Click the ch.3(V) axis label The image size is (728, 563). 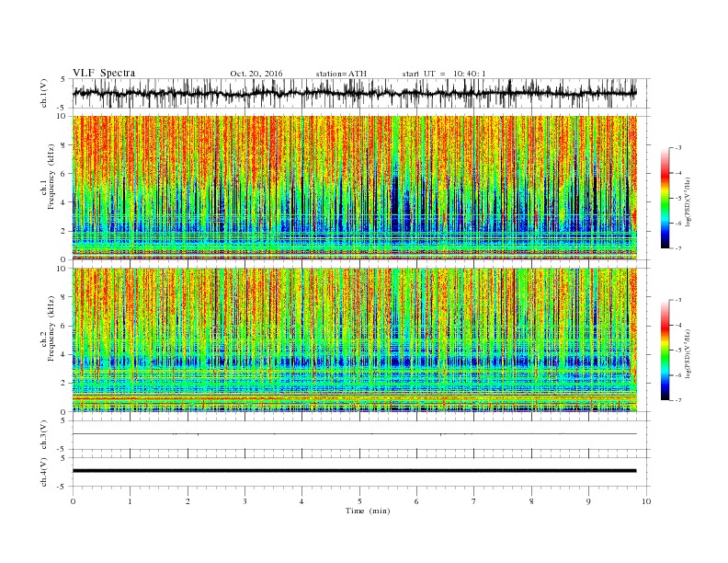tap(44, 435)
